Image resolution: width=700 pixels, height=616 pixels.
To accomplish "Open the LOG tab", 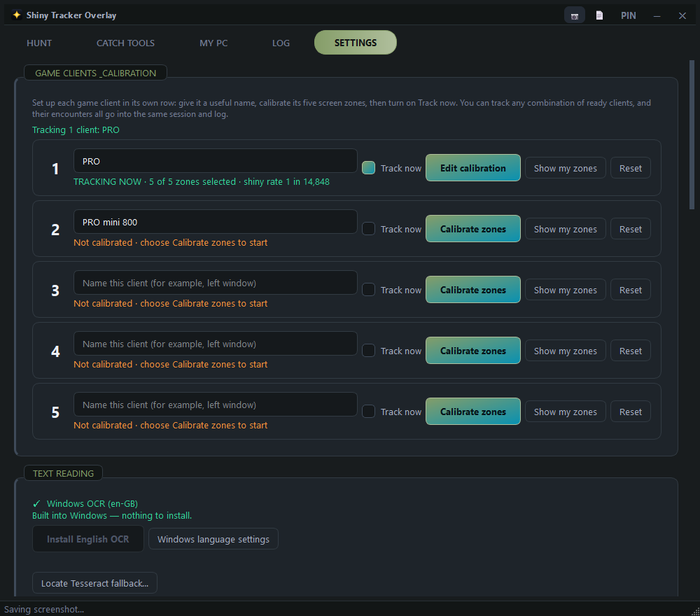I will tap(281, 43).
